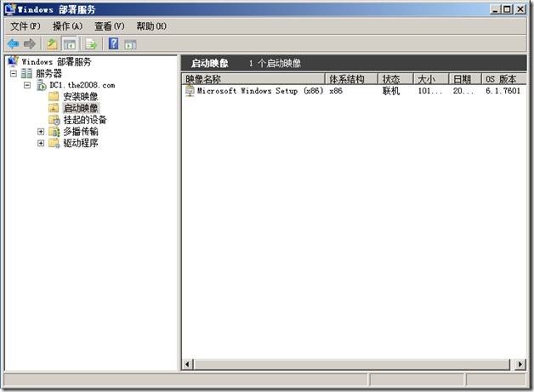Sort by the 大小 column header
Viewport: 534px width, 392px height.
pyautogui.click(x=431, y=79)
